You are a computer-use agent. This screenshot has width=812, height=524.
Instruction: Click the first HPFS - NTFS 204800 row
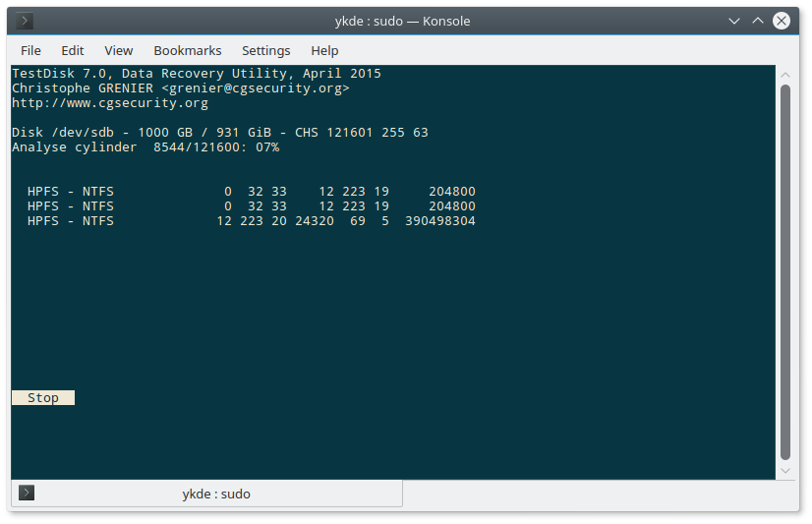pos(251,192)
